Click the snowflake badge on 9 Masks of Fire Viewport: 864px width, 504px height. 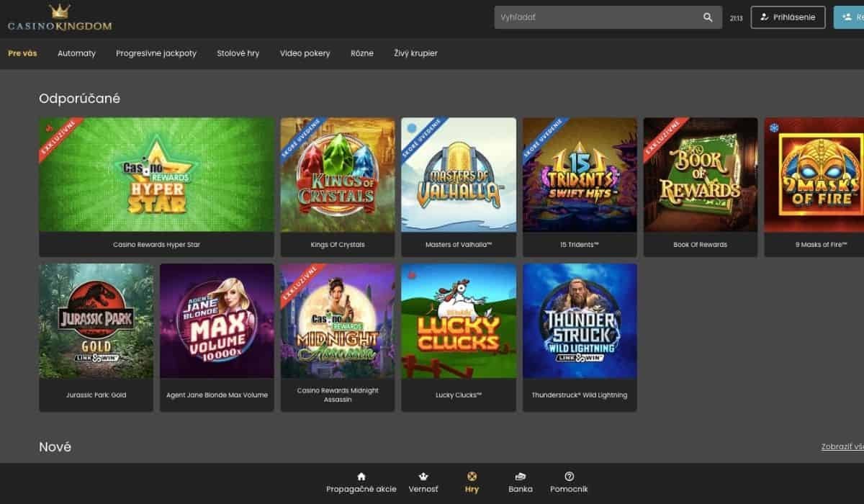[x=775, y=128]
